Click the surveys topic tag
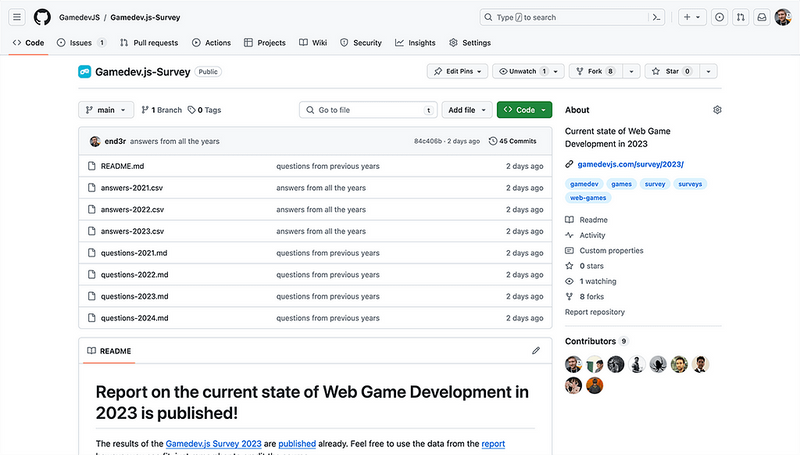The width and height of the screenshot is (800, 455). click(x=690, y=184)
